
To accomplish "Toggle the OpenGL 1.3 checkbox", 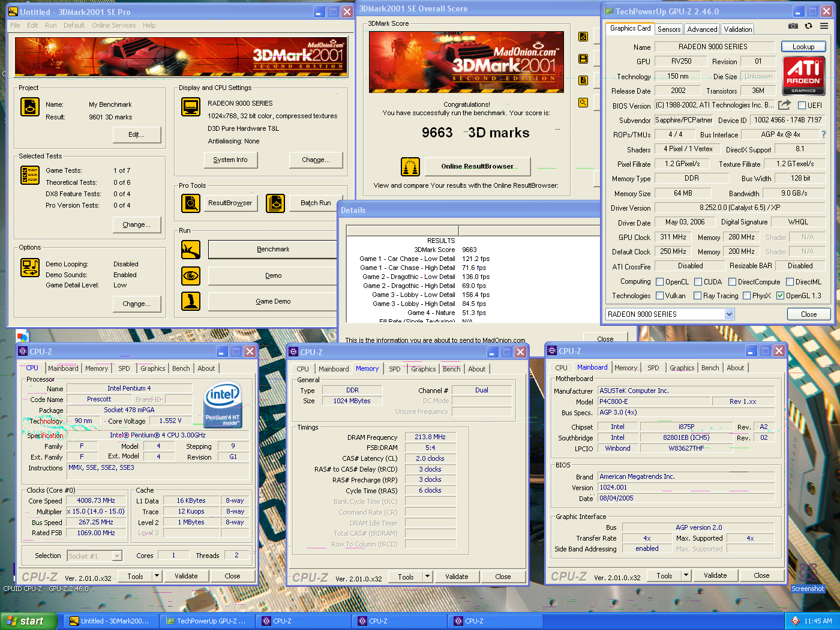I will coord(780,296).
